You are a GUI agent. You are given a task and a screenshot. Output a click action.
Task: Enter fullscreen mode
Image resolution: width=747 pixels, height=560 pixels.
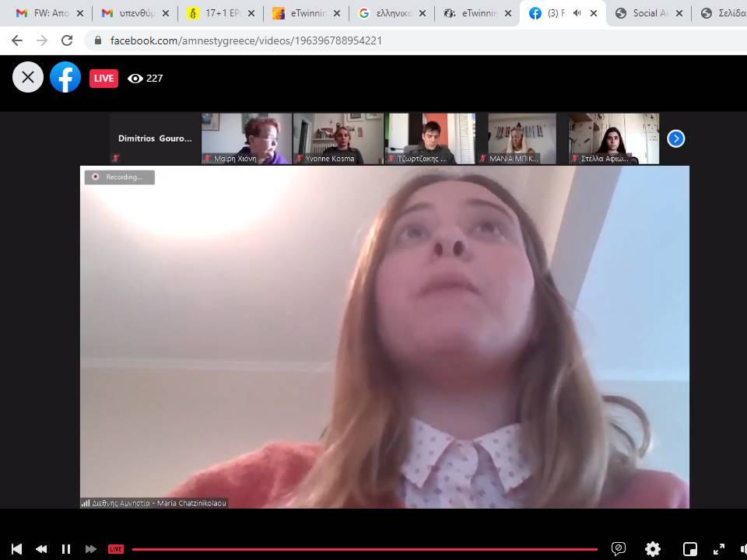tap(719, 549)
